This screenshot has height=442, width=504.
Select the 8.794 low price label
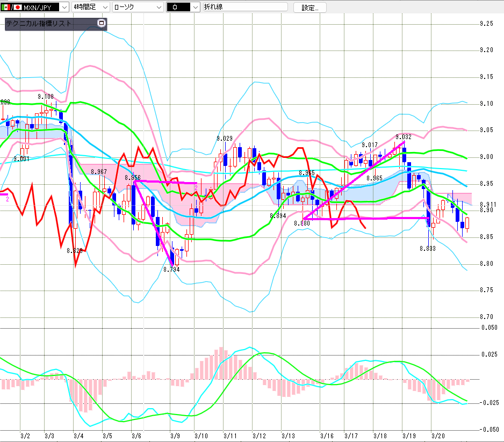pos(171,270)
